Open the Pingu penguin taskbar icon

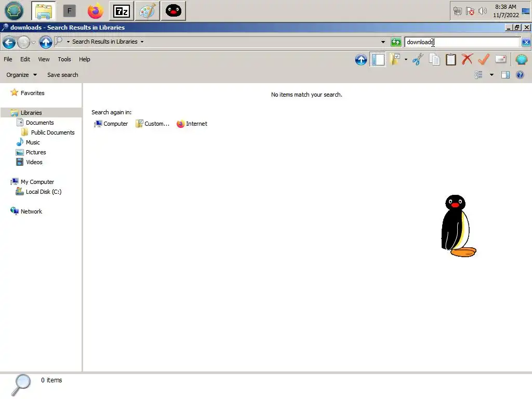174,11
